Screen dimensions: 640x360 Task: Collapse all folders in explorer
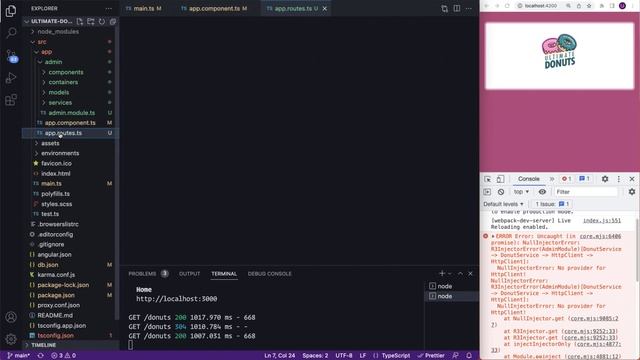click(113, 21)
